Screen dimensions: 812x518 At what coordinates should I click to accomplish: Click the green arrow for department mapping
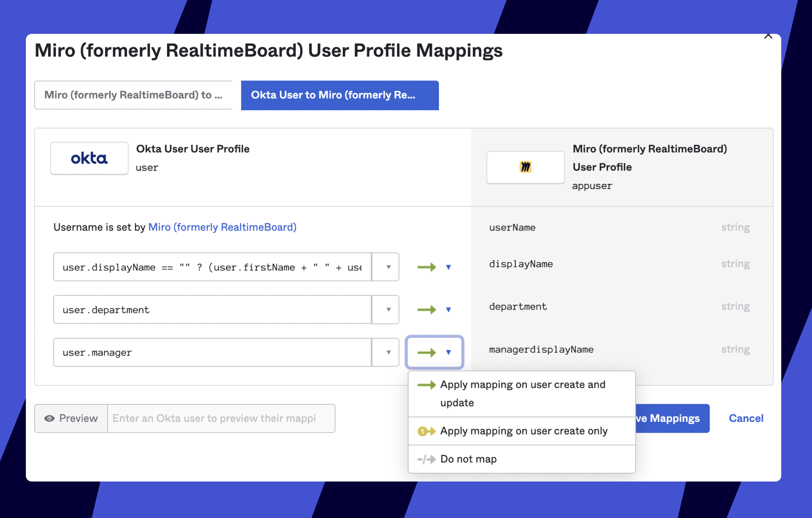(x=427, y=309)
